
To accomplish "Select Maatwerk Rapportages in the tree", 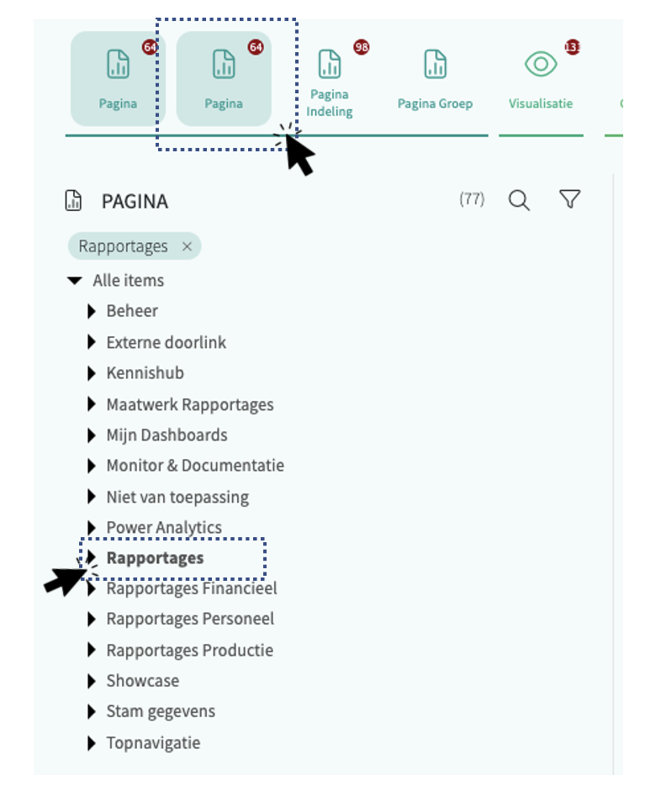I will pyautogui.click(x=190, y=404).
